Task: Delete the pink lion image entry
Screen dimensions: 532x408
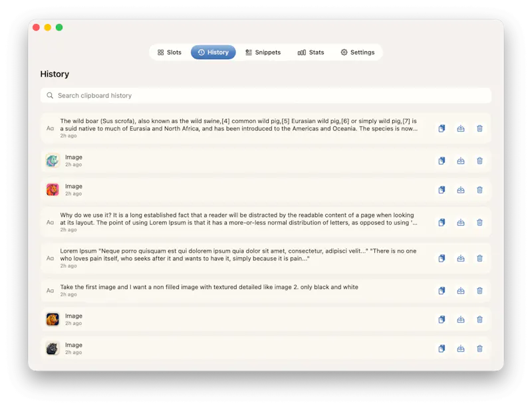Action: 479,190
